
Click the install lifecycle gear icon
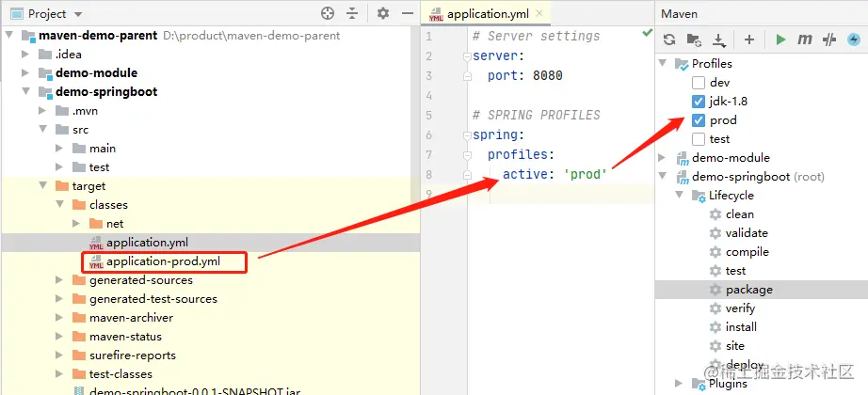tap(715, 327)
